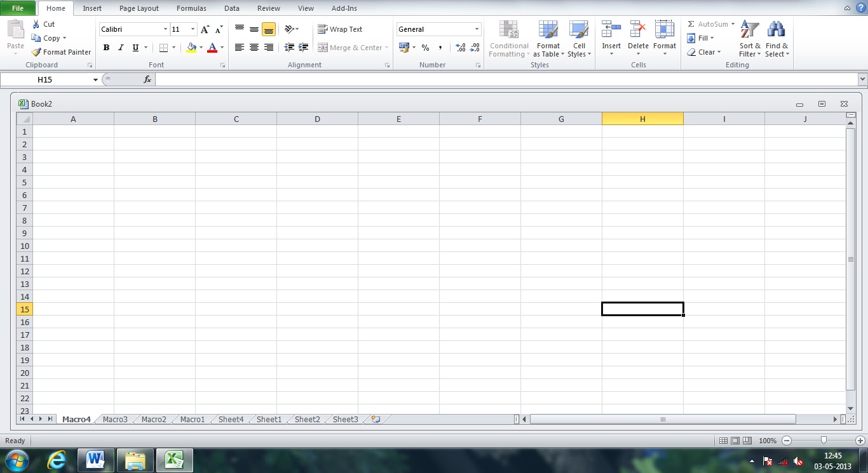Image resolution: width=868 pixels, height=473 pixels.
Task: Click the Format as Table button
Action: tap(548, 39)
